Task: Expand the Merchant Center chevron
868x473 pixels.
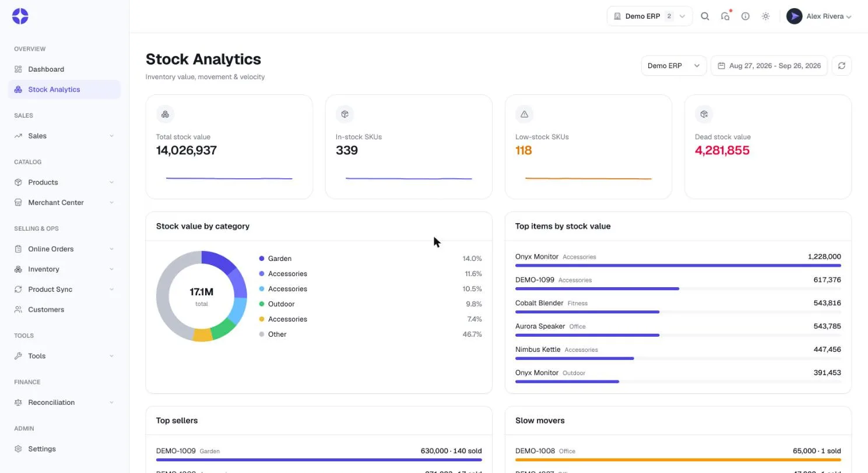Action: (x=111, y=203)
